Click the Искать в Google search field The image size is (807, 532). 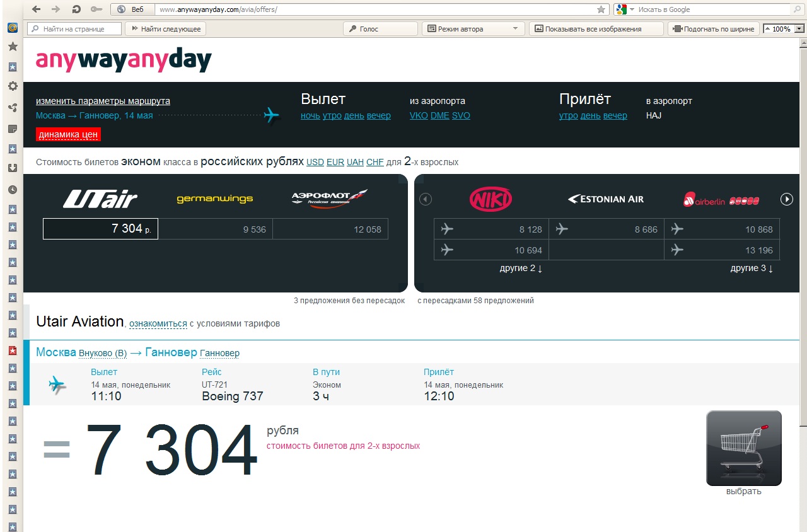click(714, 9)
